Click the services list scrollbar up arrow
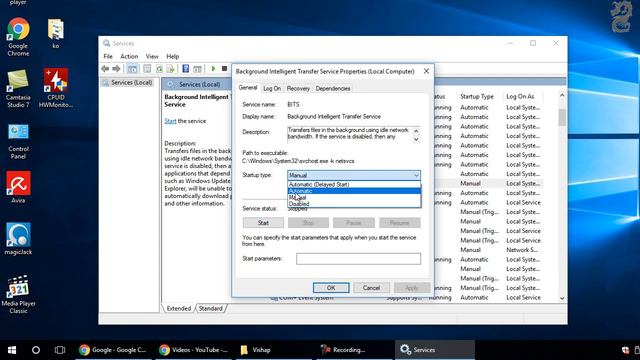The image size is (640, 360). pos(562,96)
